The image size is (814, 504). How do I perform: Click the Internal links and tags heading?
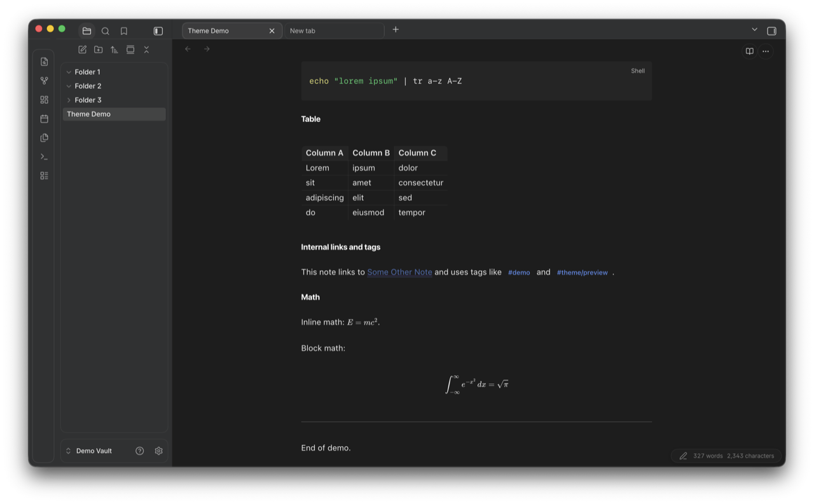click(341, 247)
